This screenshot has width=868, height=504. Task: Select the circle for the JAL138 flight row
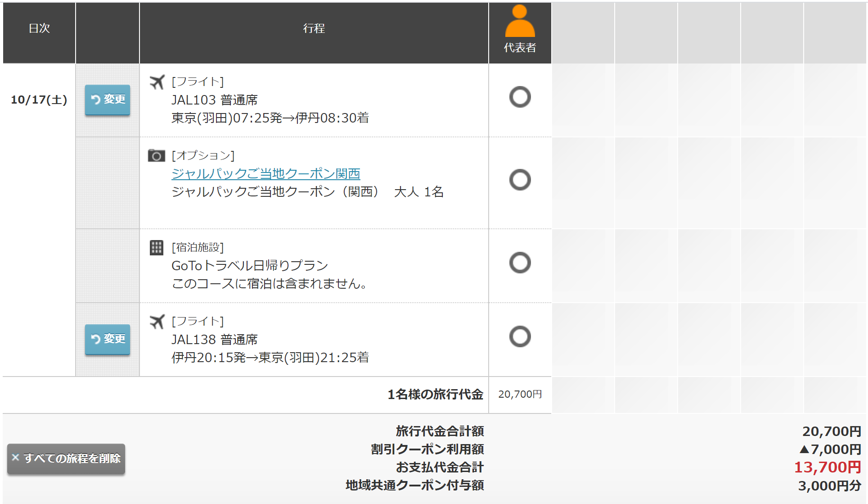520,336
